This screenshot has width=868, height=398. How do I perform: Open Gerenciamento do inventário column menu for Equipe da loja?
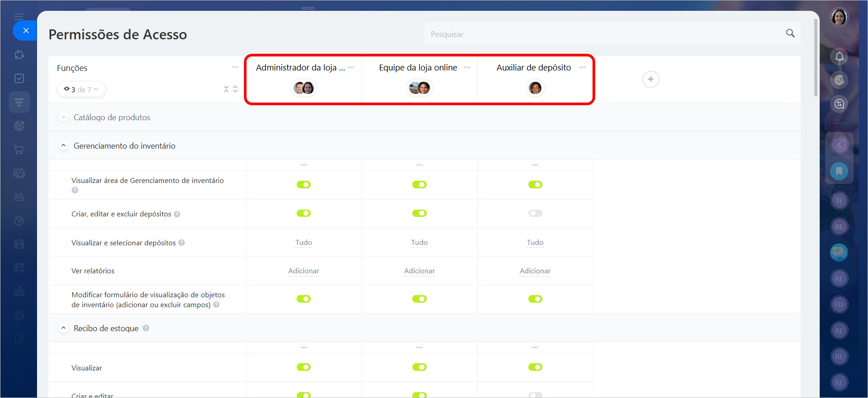(420, 165)
